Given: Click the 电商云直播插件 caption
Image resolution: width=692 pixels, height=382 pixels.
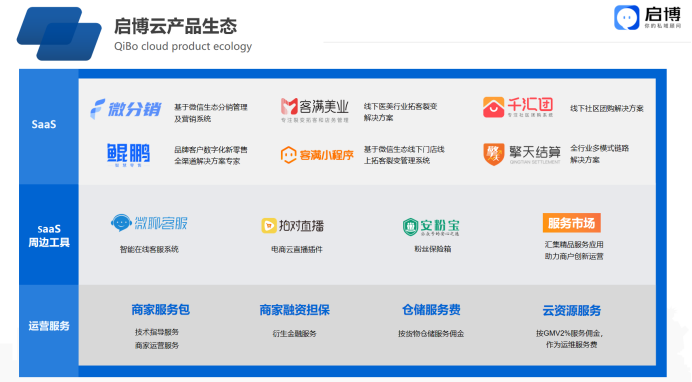Looking at the screenshot, I should (297, 250).
